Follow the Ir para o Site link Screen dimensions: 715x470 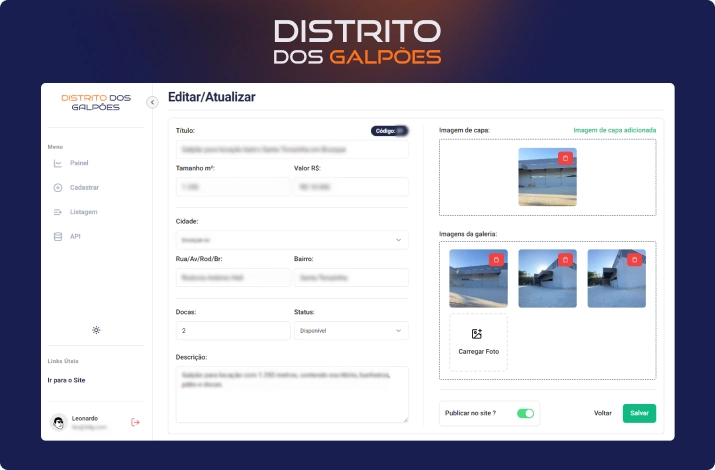coord(66,380)
